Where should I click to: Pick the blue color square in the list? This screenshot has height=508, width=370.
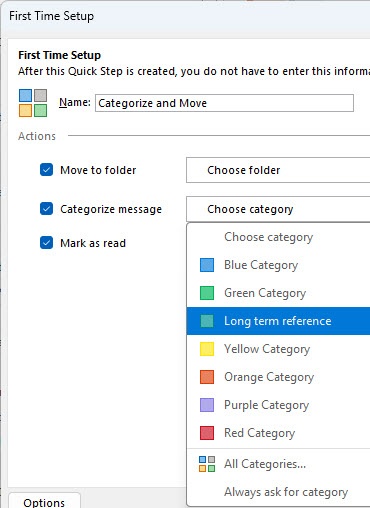click(207, 265)
